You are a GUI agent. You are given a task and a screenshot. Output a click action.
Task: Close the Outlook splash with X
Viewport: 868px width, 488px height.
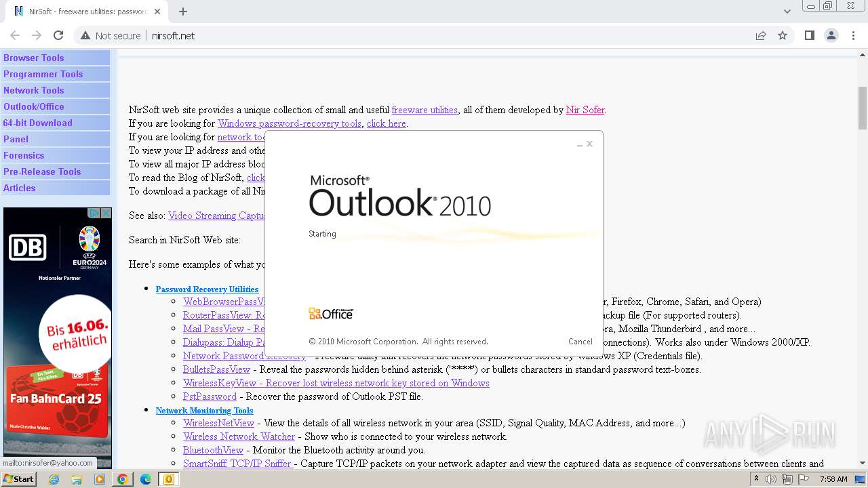tap(590, 144)
